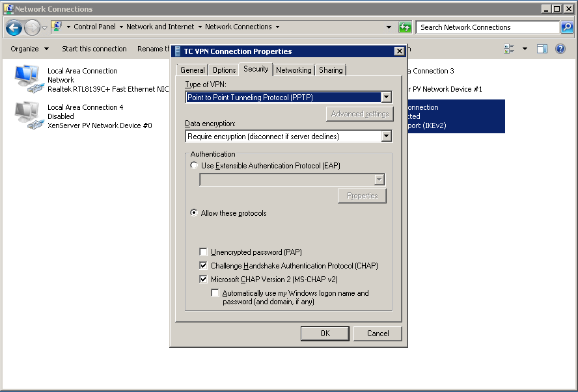Click the refresh icon beside address bar

coord(405,27)
